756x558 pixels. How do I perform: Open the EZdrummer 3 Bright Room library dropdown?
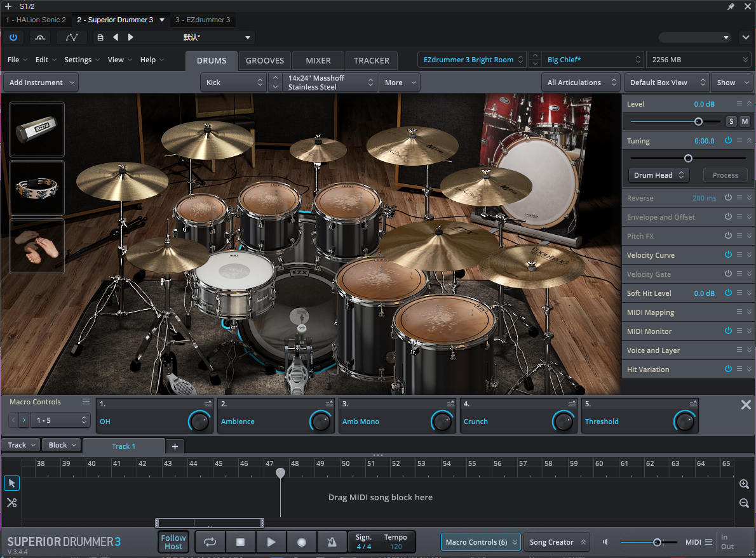(x=472, y=60)
